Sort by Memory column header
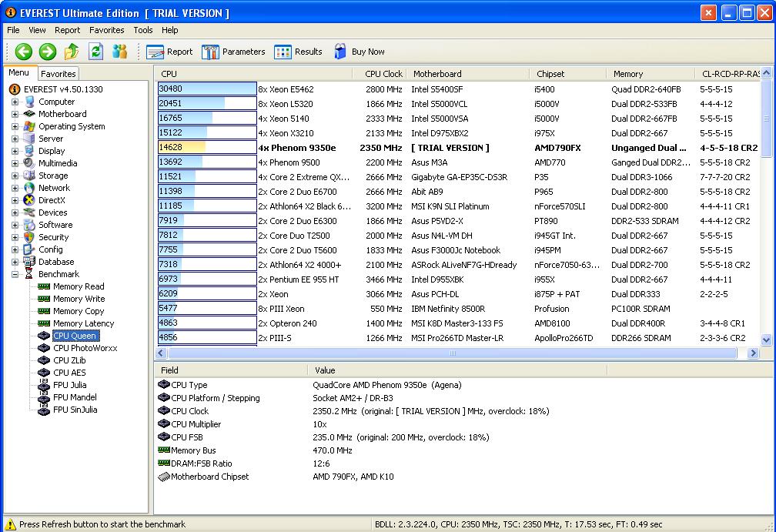 pyautogui.click(x=651, y=74)
